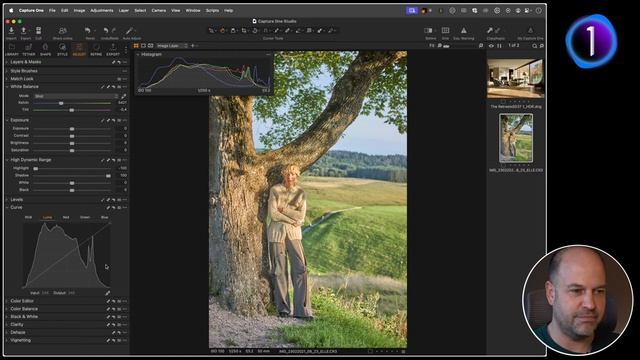
Task: Collapse the High Dynamic Range panel
Action: point(7,160)
